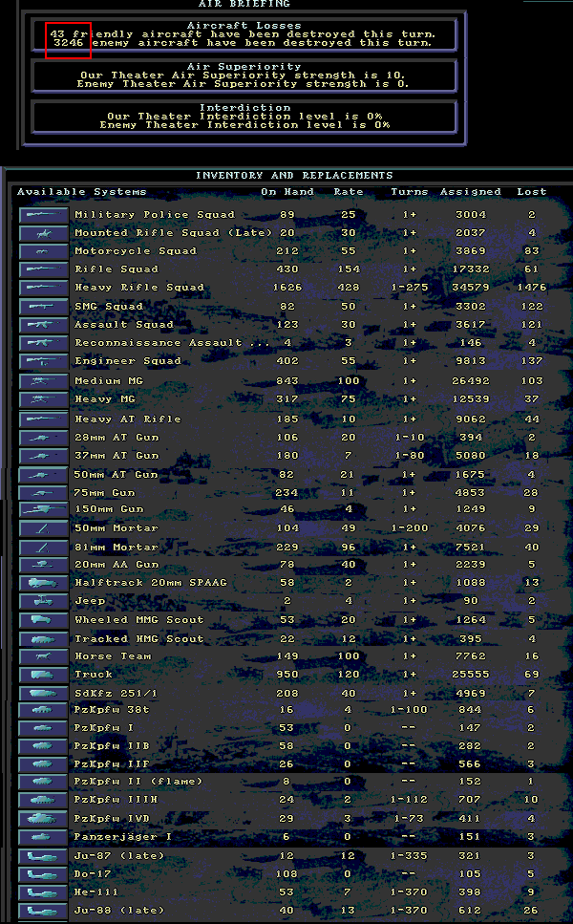The height and width of the screenshot is (924, 573).
Task: Click Heavy Rifle Squad lost value 1476
Action: [x=532, y=287]
